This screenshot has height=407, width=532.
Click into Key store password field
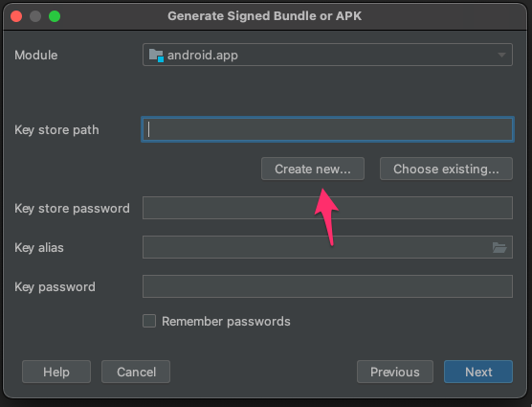[x=327, y=208]
